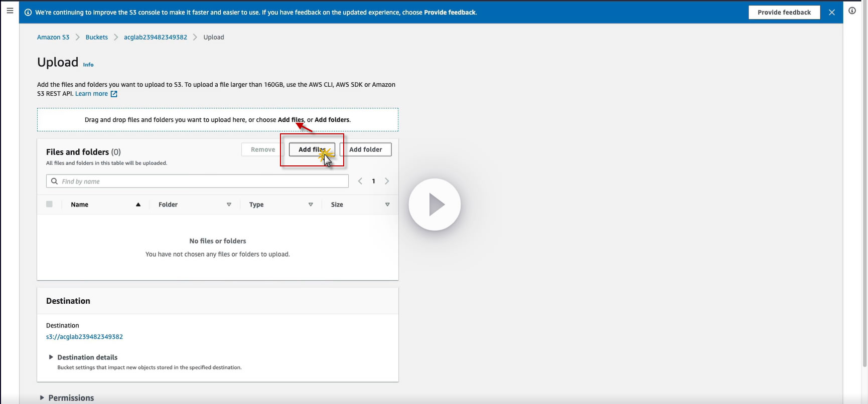The width and height of the screenshot is (868, 404).
Task: Click the Size column header
Action: 337,205
